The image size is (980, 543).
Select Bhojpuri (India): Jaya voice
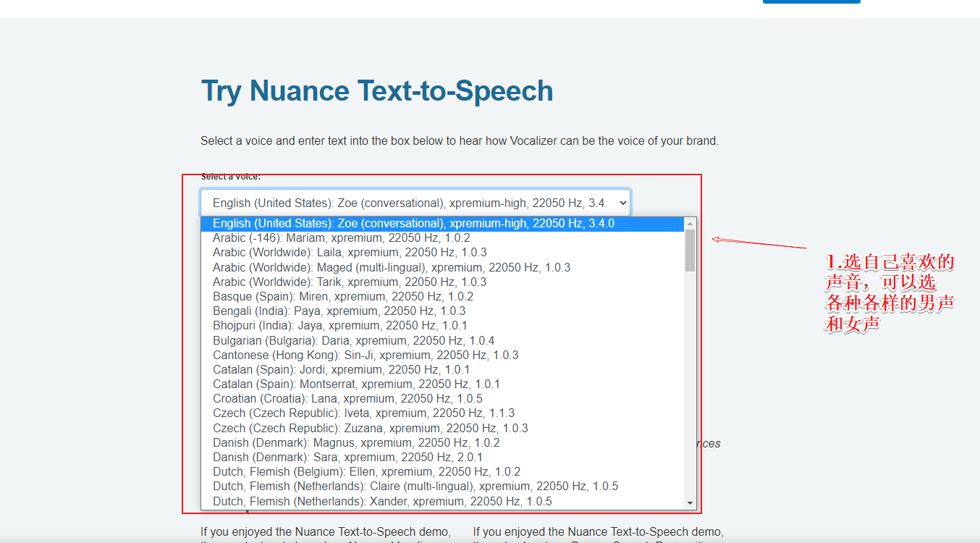tap(442, 326)
